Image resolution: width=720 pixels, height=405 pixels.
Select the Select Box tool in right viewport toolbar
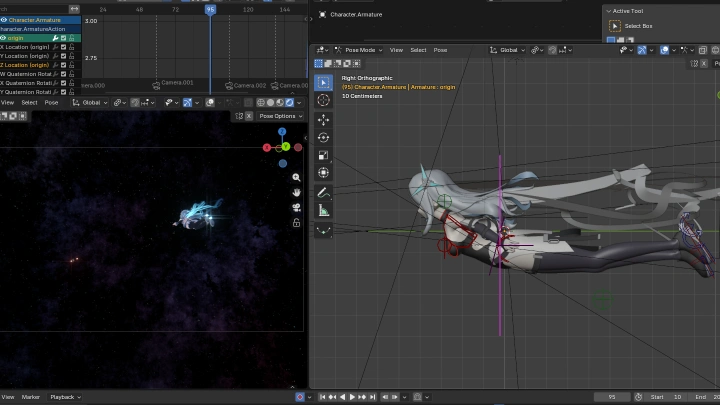point(323,83)
